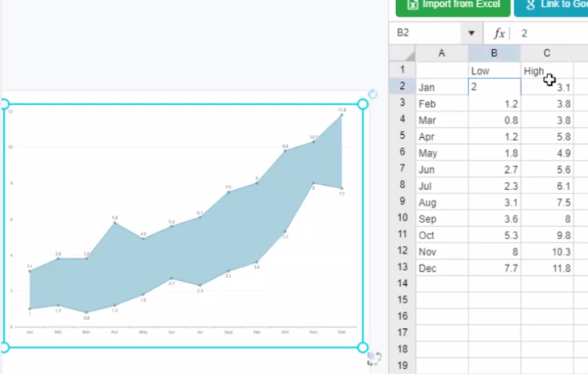588x374 pixels.
Task: Click the fx formula icon
Action: point(499,34)
